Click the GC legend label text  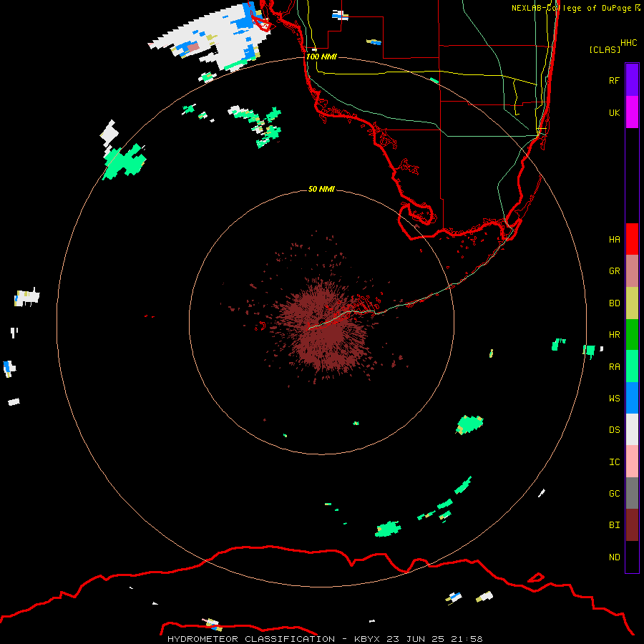click(614, 494)
